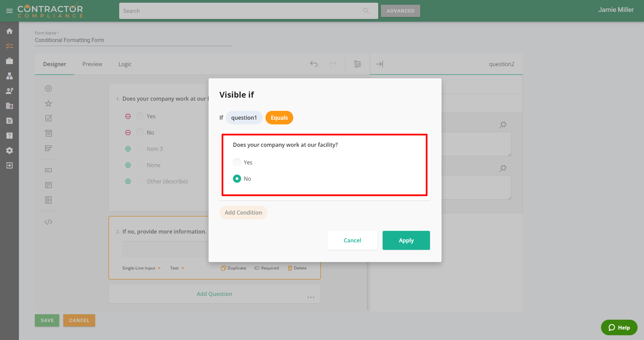The height and width of the screenshot is (340, 644).
Task: Open the question1 selector dropdown
Action: pos(244,118)
